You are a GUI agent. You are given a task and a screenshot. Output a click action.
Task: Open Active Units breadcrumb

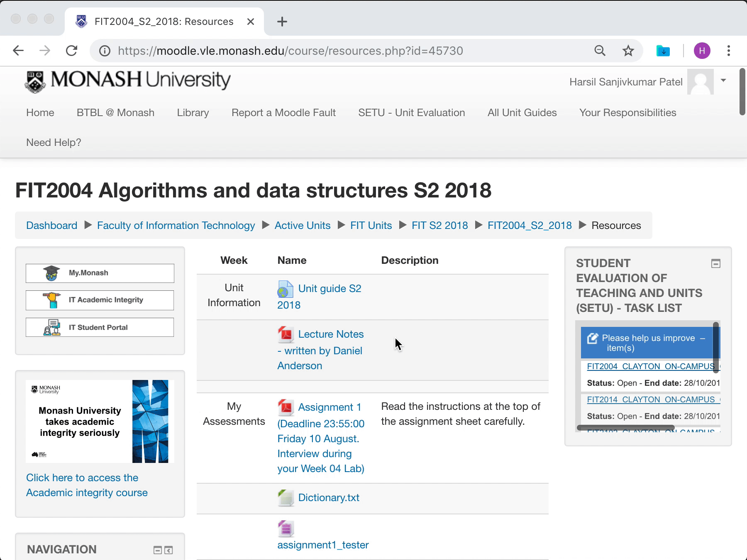303,226
